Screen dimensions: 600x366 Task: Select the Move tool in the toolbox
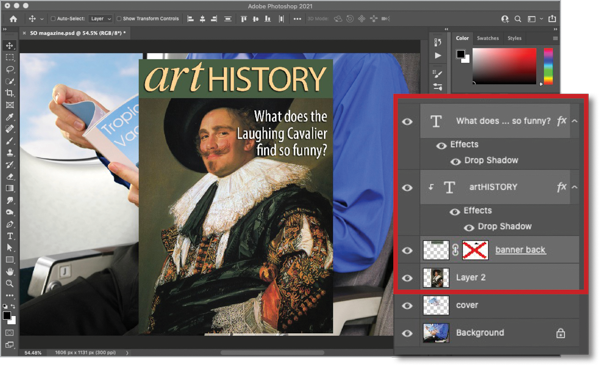coord(10,46)
